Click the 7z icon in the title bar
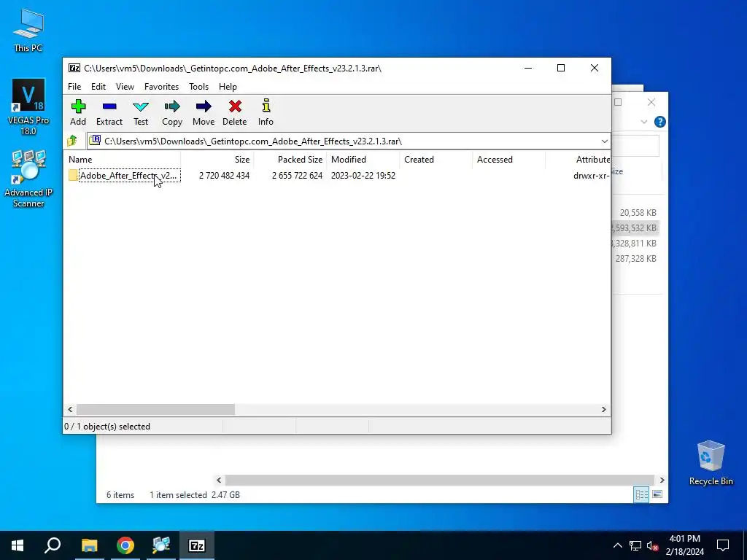 74,68
